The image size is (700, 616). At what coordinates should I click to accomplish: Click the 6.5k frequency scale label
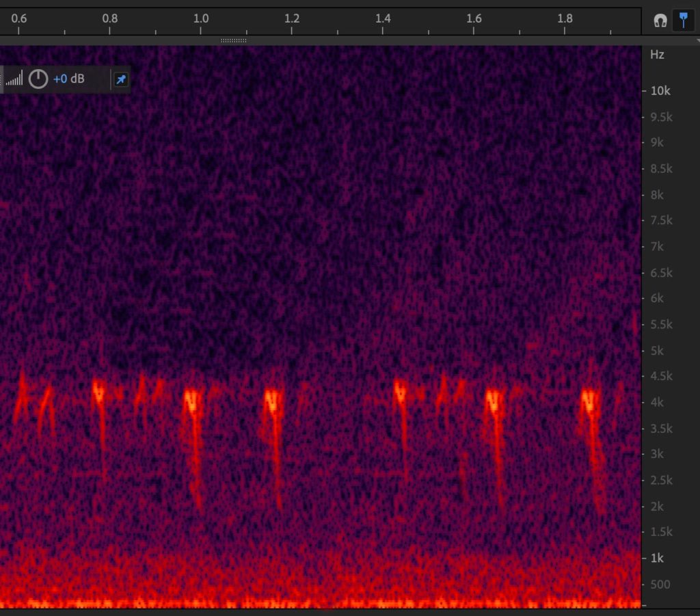(661, 273)
